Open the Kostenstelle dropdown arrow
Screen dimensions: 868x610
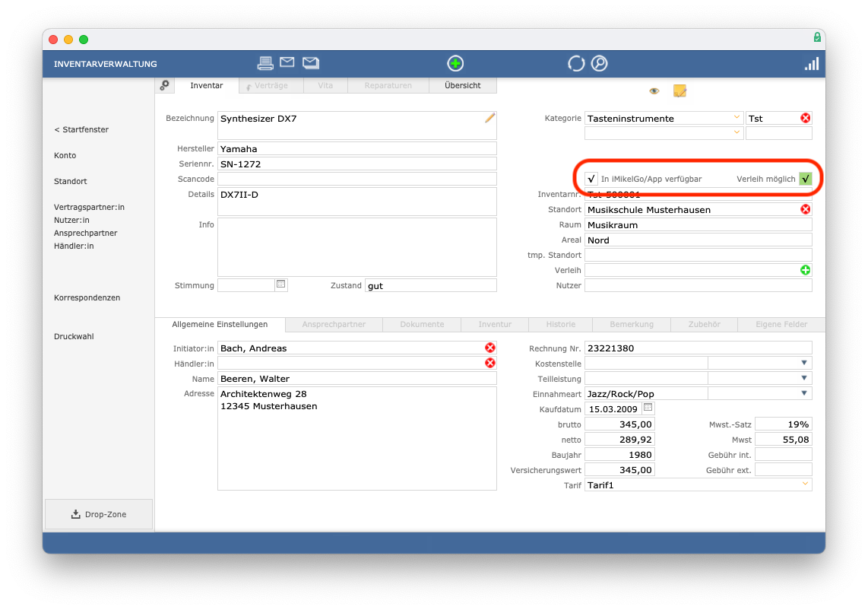[804, 363]
